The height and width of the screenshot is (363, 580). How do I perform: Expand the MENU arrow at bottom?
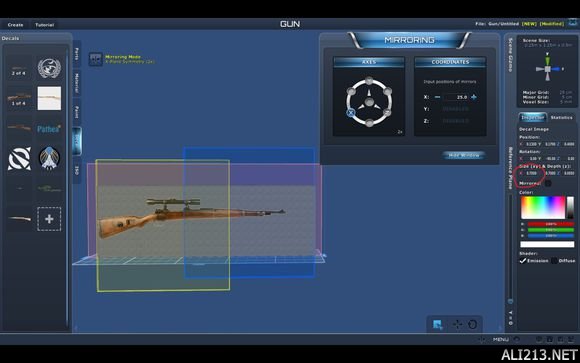click(x=517, y=339)
